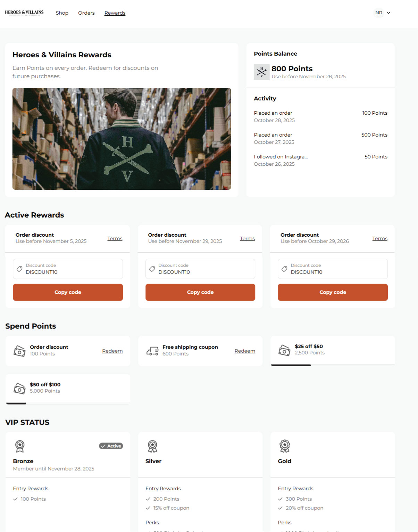Redeem the Free shipping coupon

(x=245, y=351)
